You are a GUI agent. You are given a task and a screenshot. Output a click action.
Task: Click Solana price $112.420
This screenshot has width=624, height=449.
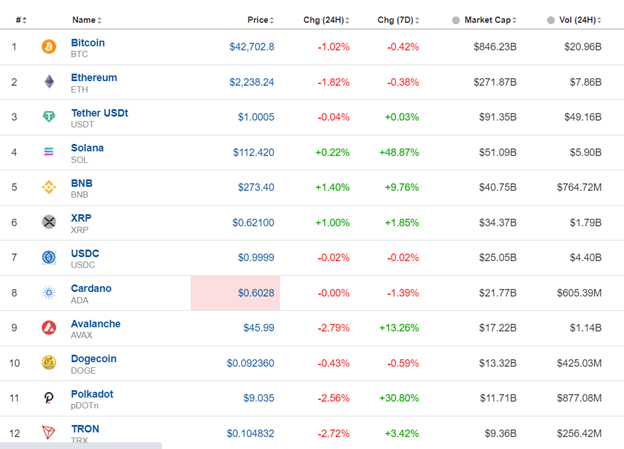pyautogui.click(x=254, y=152)
